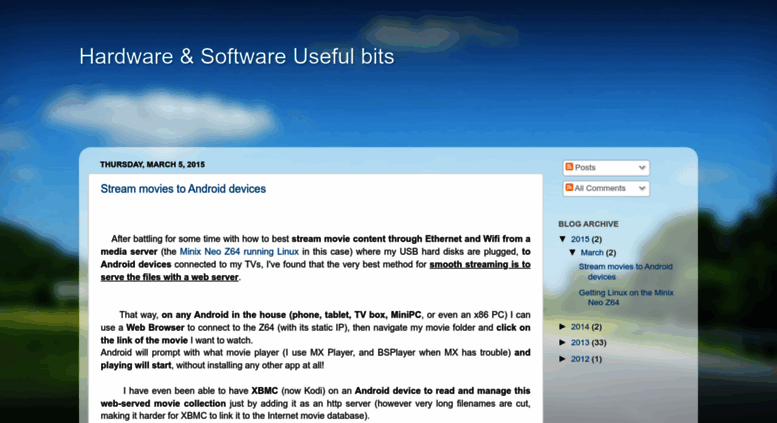Screen dimensions: 777x423
Task: Click the RSS feed icon next to All Comments
Action: 569,188
